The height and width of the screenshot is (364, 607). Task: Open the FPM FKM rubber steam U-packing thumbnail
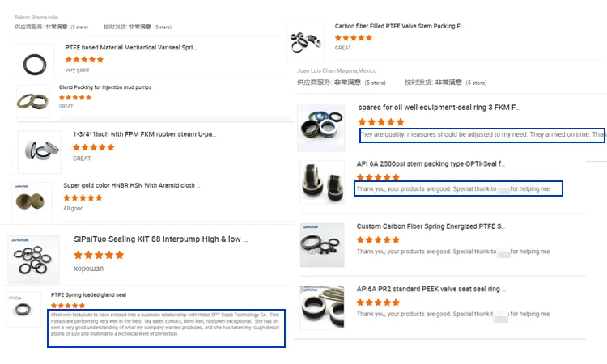[39, 151]
